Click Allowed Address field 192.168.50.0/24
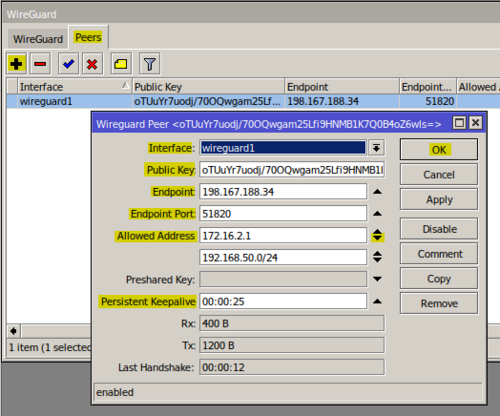Image resolution: width=500 pixels, height=416 pixels. point(283,257)
